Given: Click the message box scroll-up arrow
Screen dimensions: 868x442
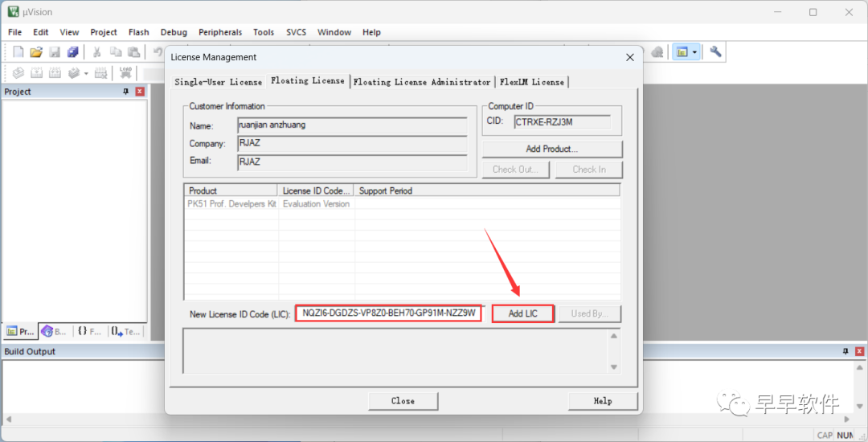Looking at the screenshot, I should 613,336.
